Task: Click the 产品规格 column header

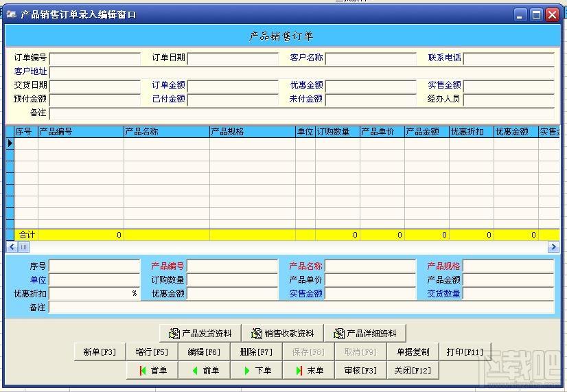Action: click(253, 132)
